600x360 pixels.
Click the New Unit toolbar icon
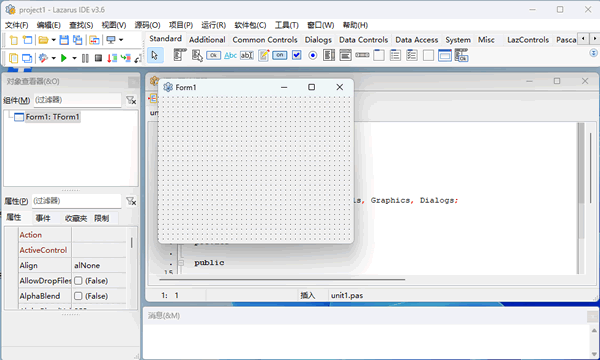click(13, 40)
